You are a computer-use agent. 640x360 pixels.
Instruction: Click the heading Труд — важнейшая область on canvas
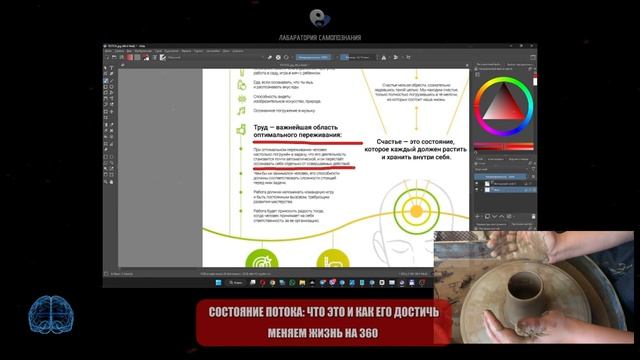coord(296,127)
